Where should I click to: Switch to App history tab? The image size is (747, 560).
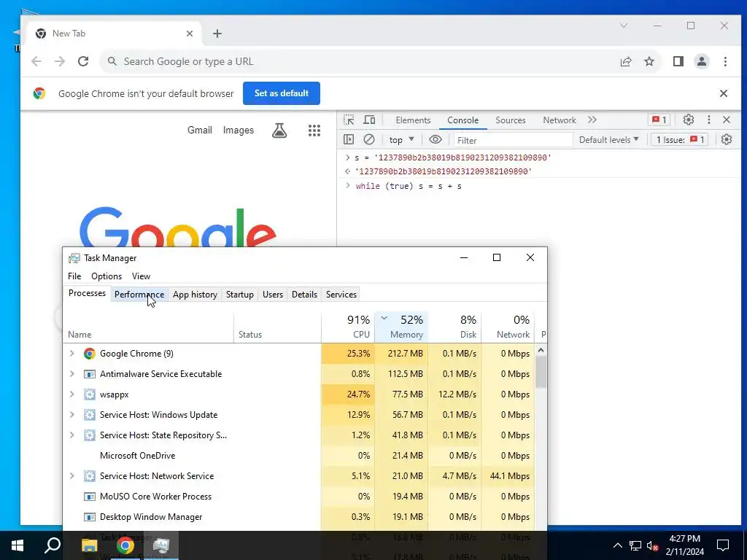tap(195, 295)
